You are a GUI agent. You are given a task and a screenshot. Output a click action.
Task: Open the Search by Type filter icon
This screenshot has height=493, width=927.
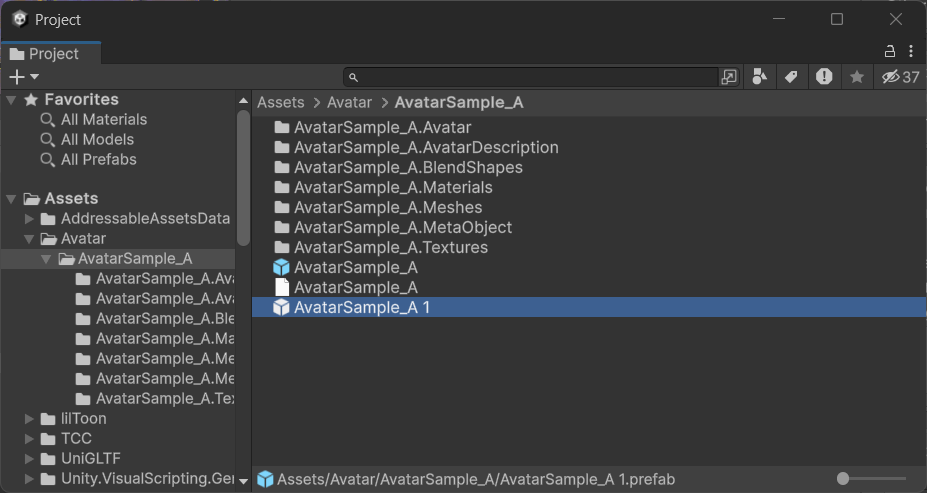(x=760, y=77)
